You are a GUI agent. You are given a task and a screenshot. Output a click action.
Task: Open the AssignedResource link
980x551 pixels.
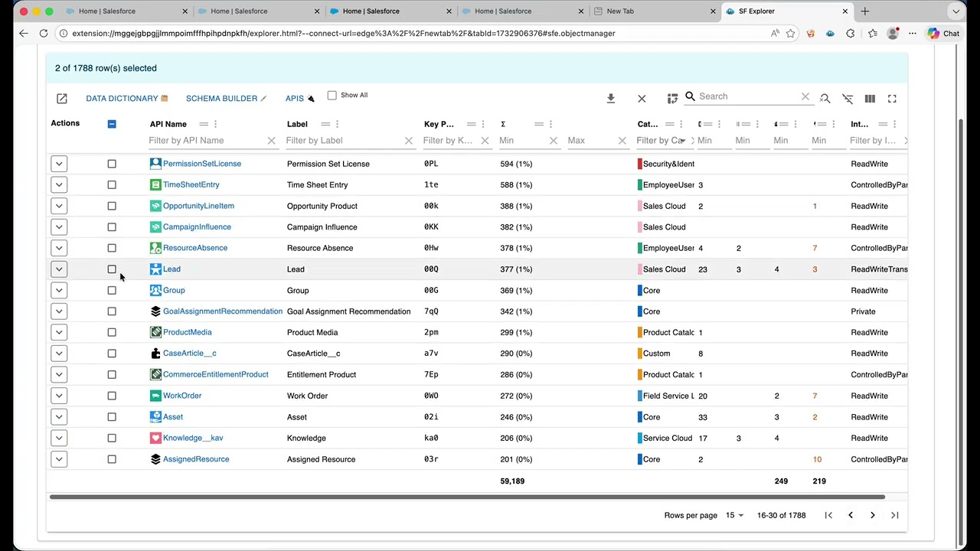pyautogui.click(x=196, y=459)
